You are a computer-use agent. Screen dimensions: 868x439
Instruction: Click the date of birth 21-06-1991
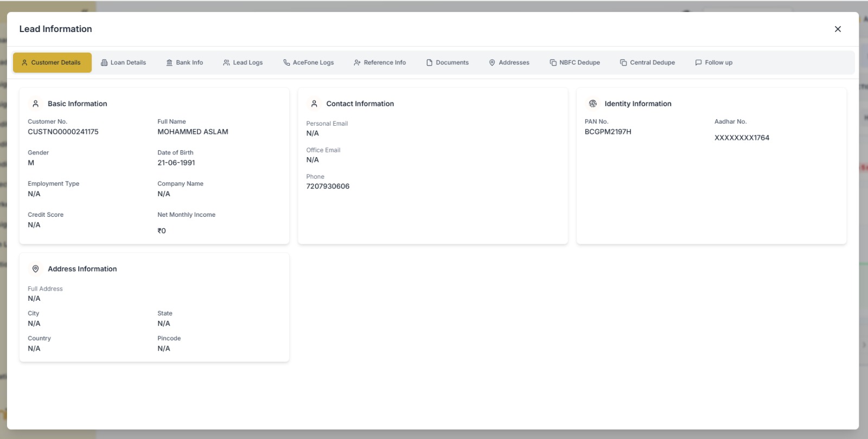[x=176, y=163]
